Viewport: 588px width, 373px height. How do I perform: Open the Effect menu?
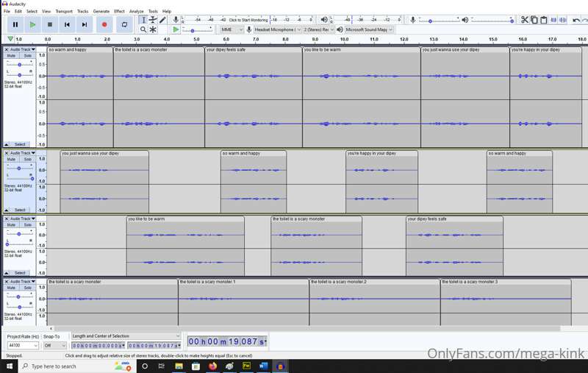click(119, 11)
